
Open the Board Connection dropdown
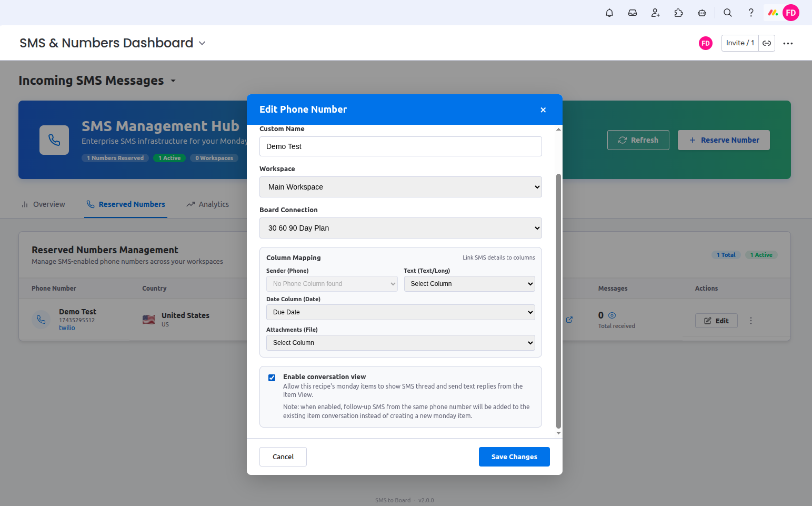(x=400, y=228)
